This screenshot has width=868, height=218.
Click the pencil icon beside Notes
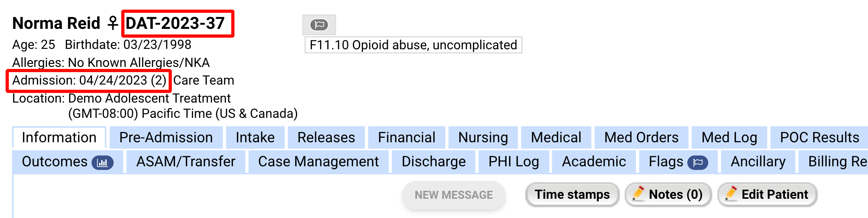(x=638, y=194)
